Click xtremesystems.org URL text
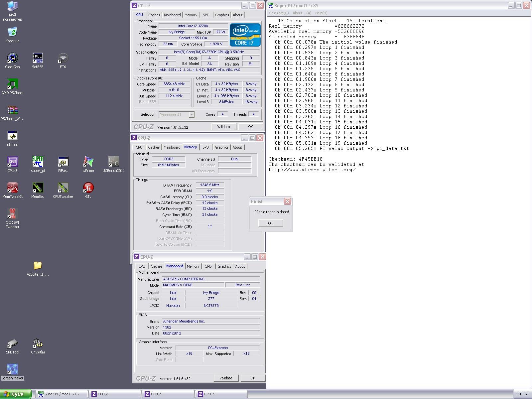Image resolution: width=532 pixels, height=399 pixels. [x=312, y=170]
